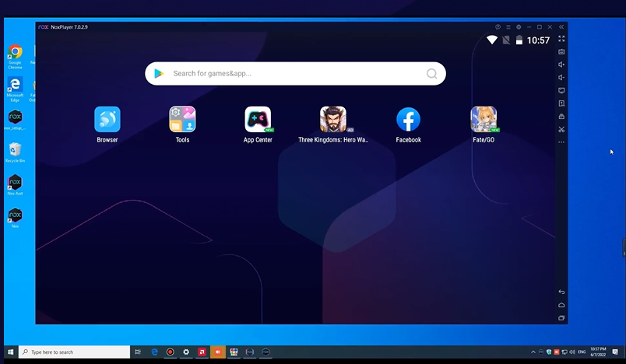Open Edge from the taskbar
This screenshot has width=626, height=364.
coord(154,352)
